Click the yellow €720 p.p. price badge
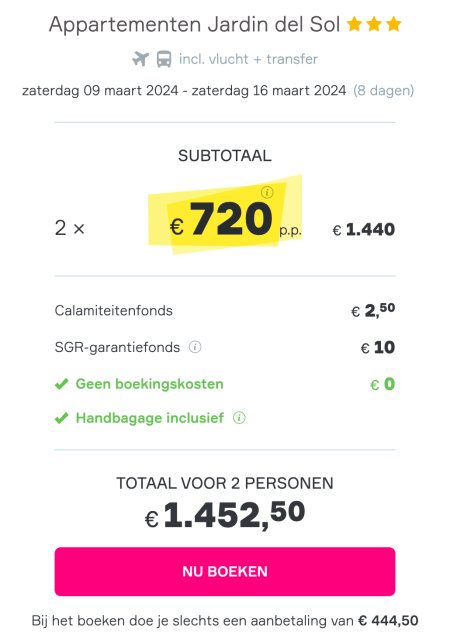Viewport: 450px width, 642px height. click(x=225, y=215)
